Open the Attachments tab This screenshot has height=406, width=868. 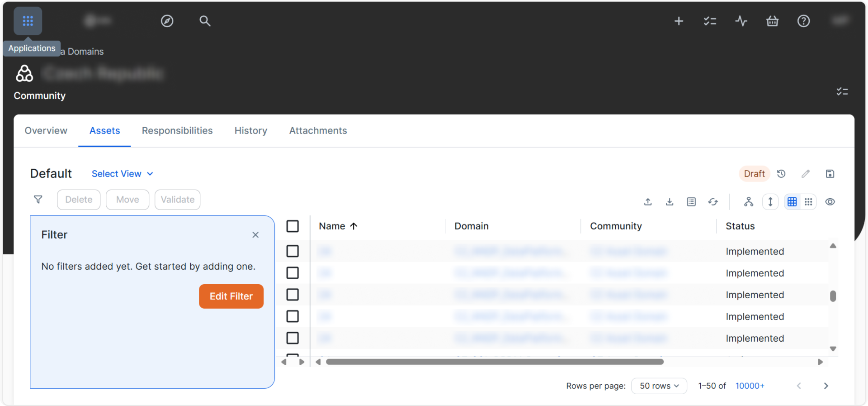(x=318, y=131)
